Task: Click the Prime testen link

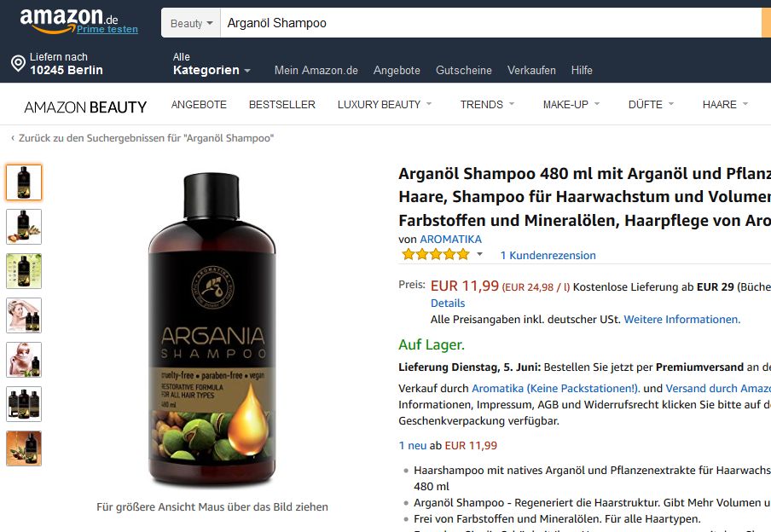Action: click(107, 30)
